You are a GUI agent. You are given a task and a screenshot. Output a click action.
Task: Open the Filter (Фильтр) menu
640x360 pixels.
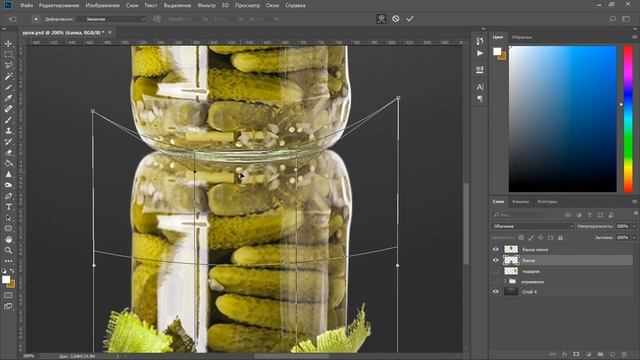tap(207, 6)
